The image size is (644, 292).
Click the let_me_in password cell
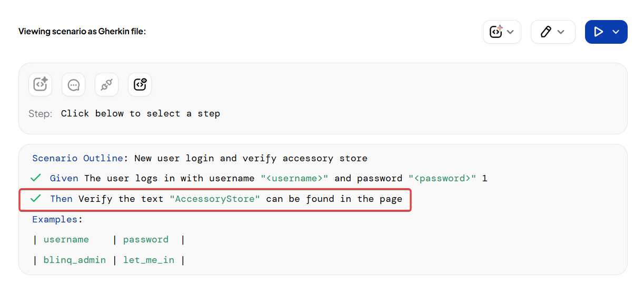click(148, 260)
